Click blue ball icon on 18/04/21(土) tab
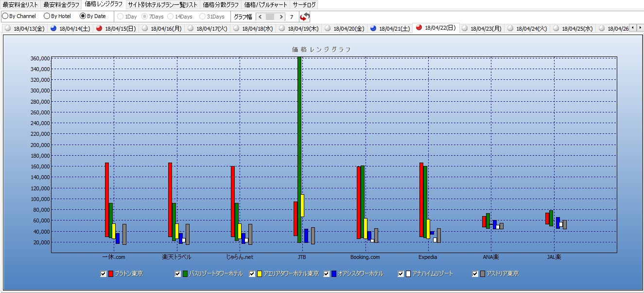Image resolution: width=644 pixels, height=293 pixels. pyautogui.click(x=373, y=28)
